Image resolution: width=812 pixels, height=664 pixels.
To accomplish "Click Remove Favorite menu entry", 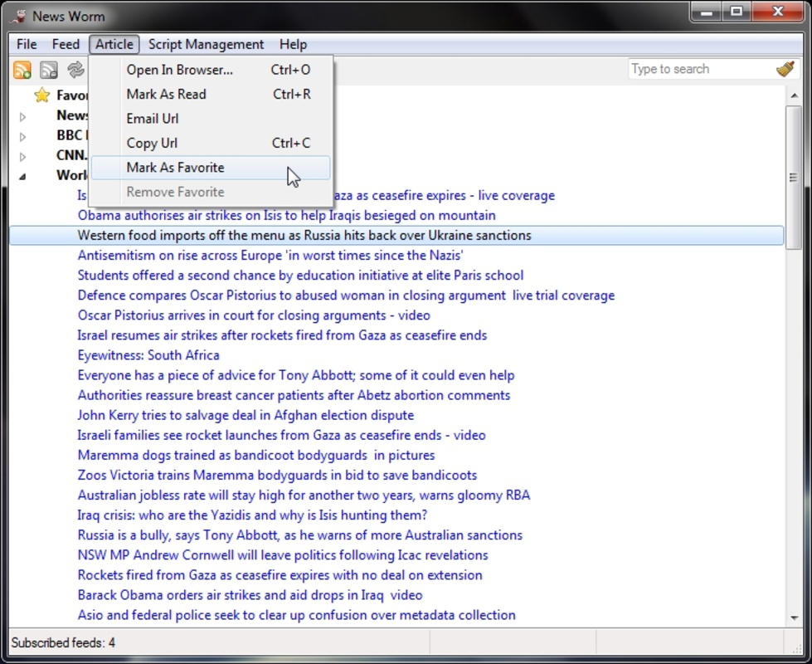I will point(211,192).
